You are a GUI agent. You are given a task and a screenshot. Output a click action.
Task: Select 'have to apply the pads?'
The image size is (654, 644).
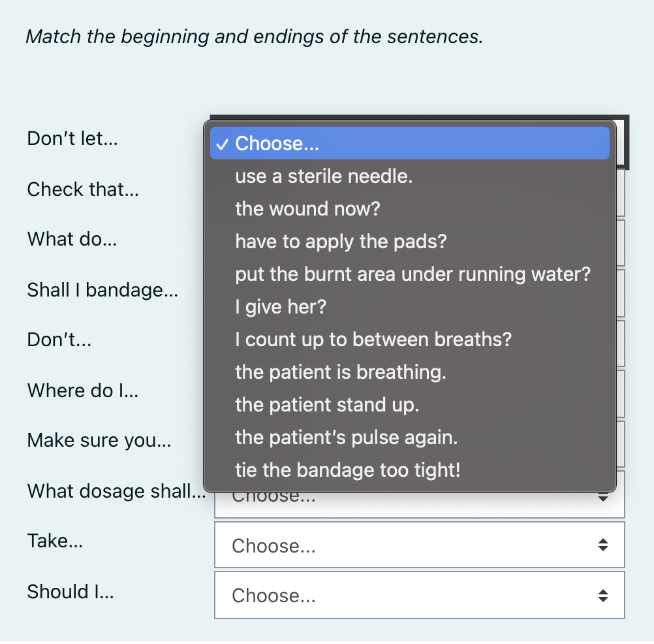pos(340,241)
